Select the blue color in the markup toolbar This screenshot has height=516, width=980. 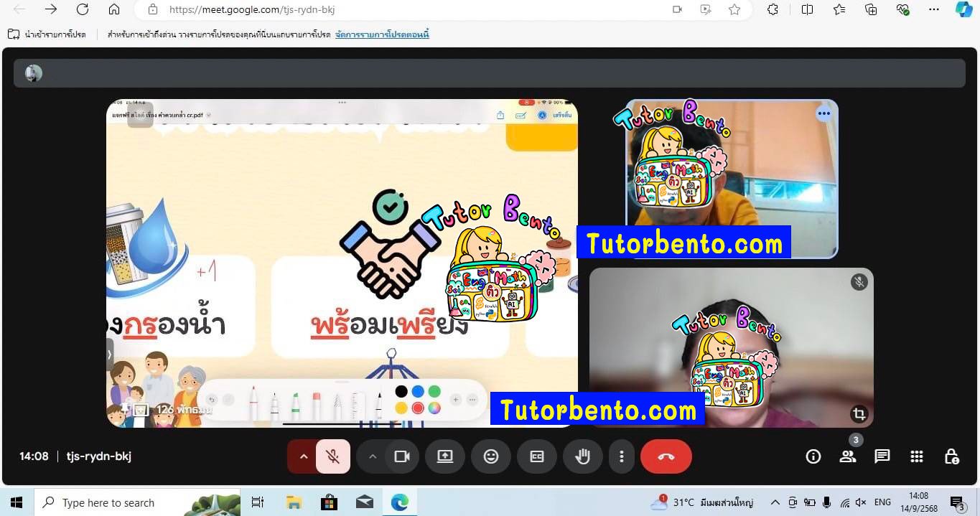pos(418,391)
